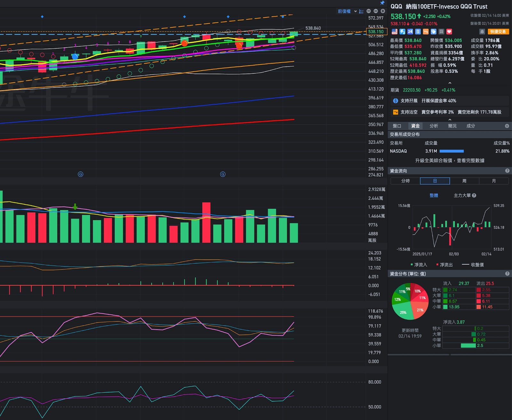Click the green down arrow on volume chart
The width and height of the screenshot is (512, 420).
(75, 207)
